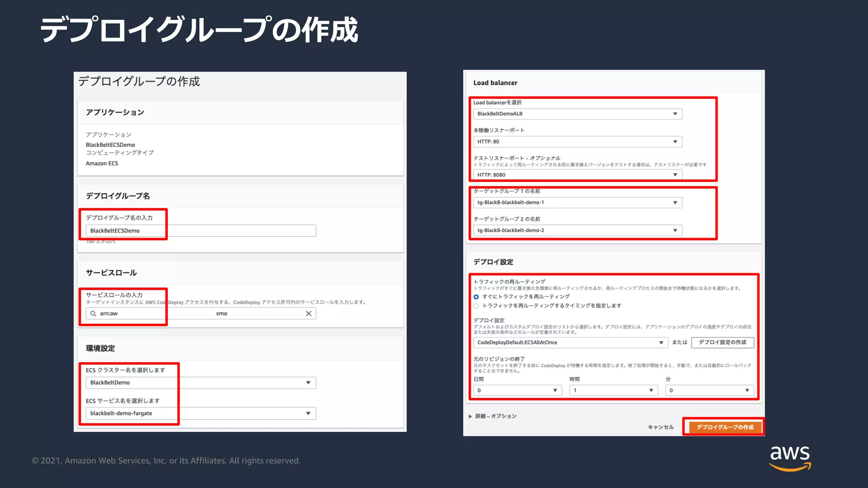Click the 'アプリケーション' section heading
Viewport: 868px width, 488px height.
click(115, 112)
